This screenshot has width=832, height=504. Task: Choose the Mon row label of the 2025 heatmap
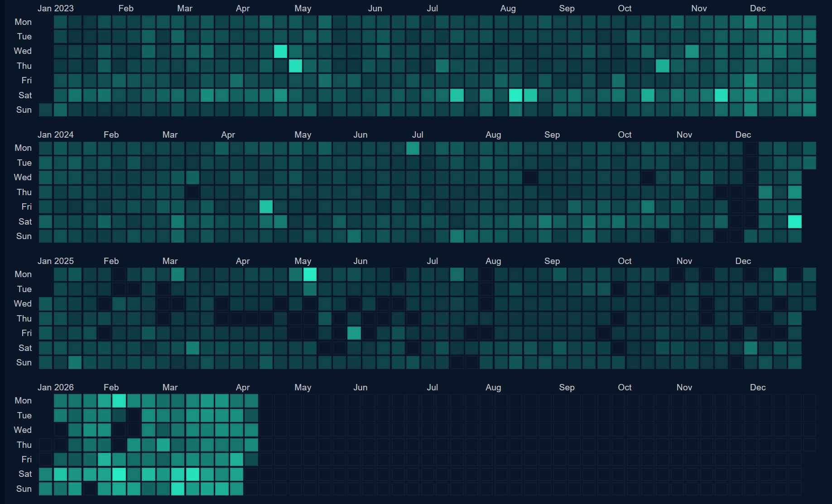tap(23, 274)
